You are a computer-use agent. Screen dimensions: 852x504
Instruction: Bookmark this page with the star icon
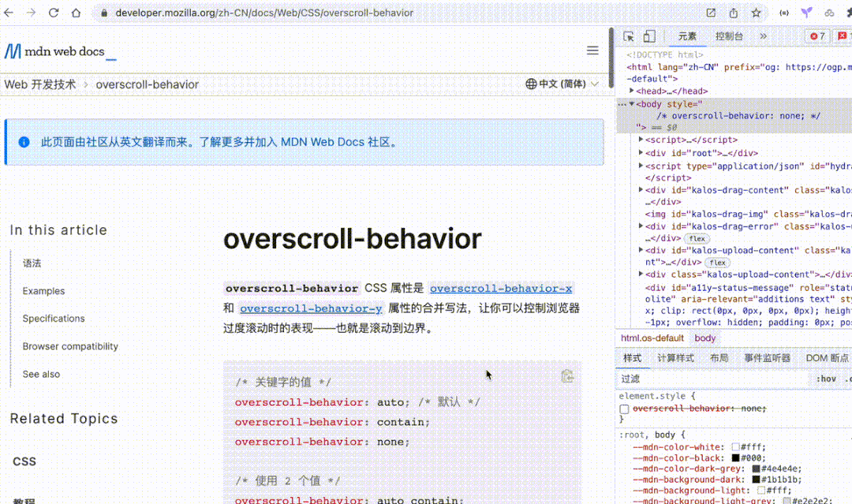point(756,13)
